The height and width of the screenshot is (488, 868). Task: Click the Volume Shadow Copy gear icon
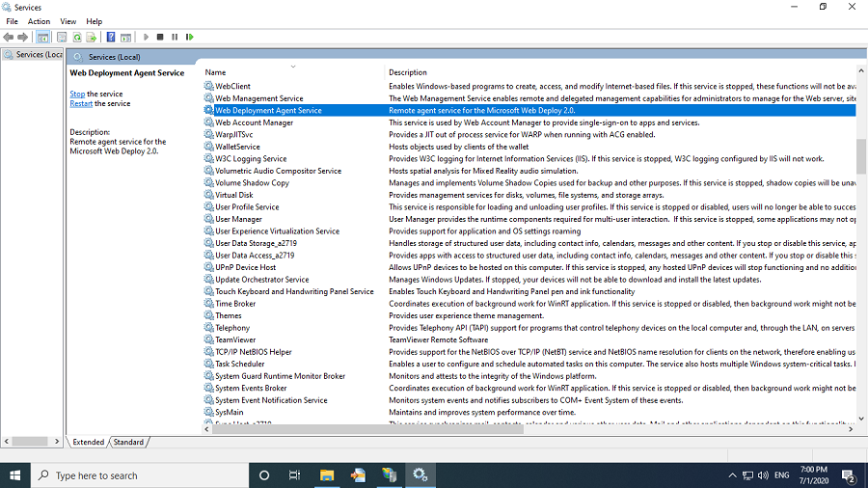pyautogui.click(x=208, y=183)
